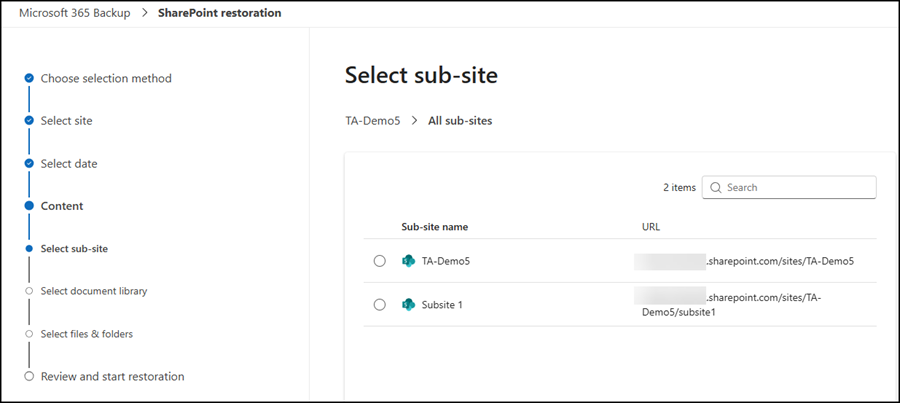The height and width of the screenshot is (403, 900).
Task: Select the Select sub-site step
Action: pos(74,249)
